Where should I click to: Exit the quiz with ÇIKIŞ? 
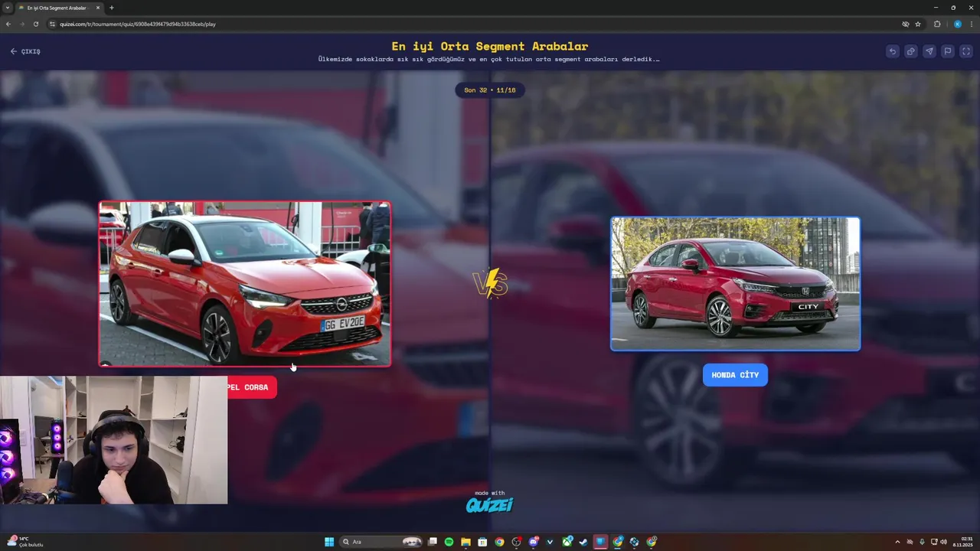click(x=25, y=51)
